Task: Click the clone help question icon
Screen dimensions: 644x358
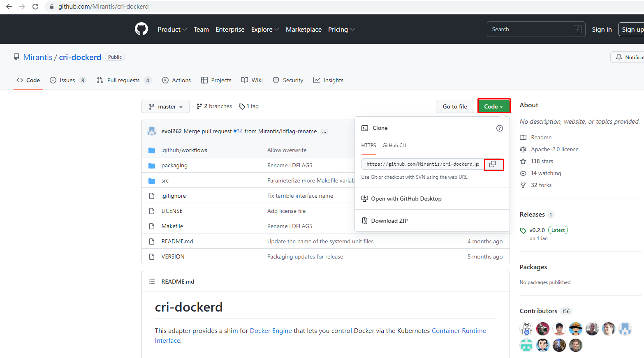Action: point(499,128)
